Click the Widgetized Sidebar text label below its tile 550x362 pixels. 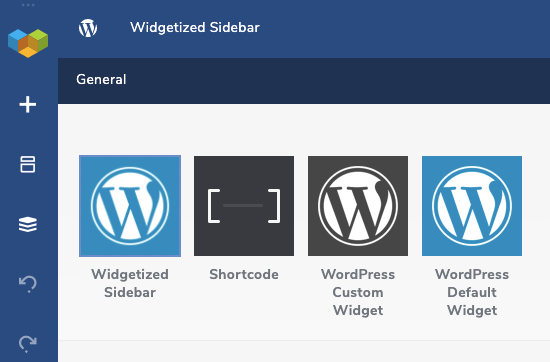click(130, 283)
